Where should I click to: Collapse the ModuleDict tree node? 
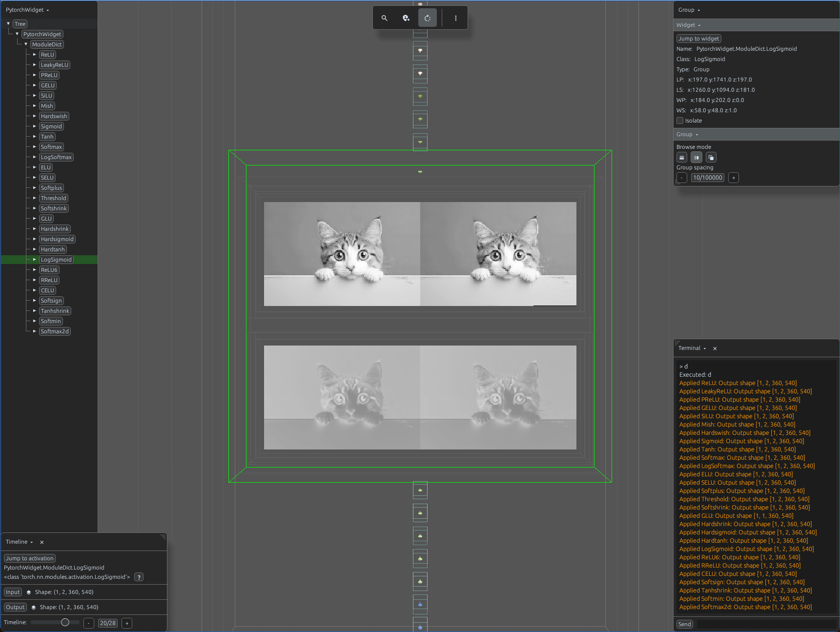tap(26, 44)
